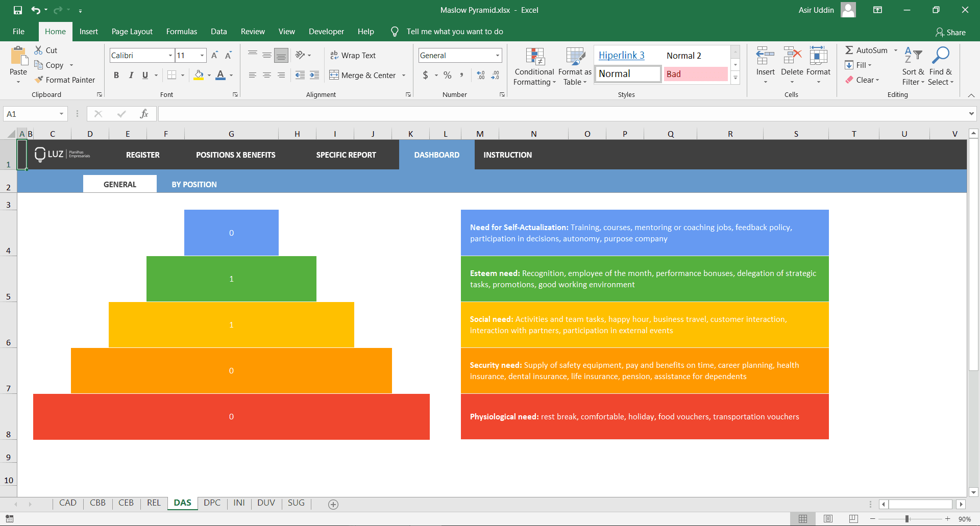Enable underline formatting
The height and width of the screenshot is (526, 980).
pyautogui.click(x=144, y=75)
